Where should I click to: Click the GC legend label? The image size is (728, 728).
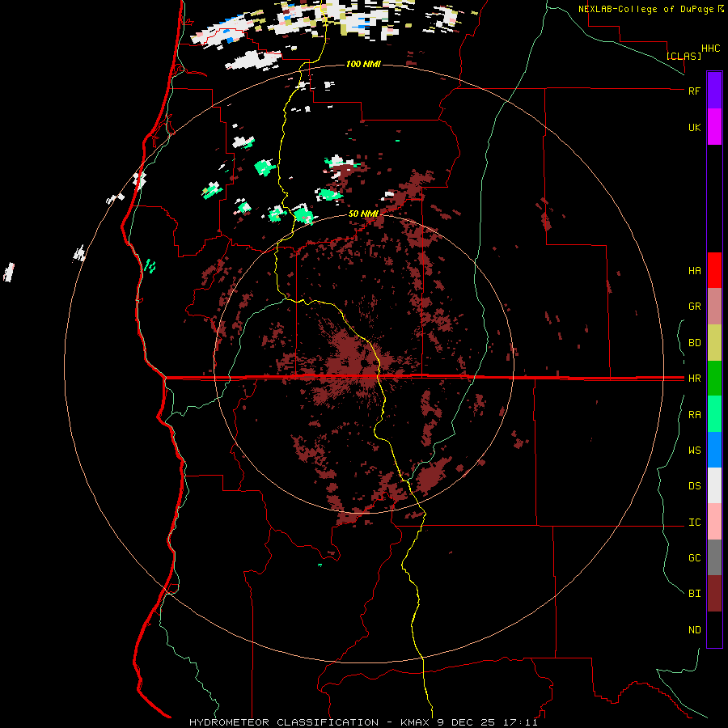click(694, 558)
